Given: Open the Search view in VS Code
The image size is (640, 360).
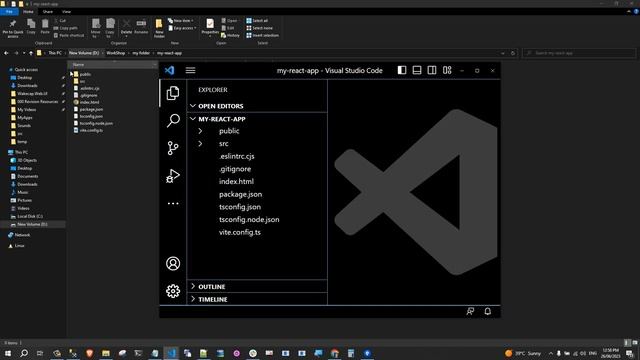Looking at the screenshot, I should point(173,120).
